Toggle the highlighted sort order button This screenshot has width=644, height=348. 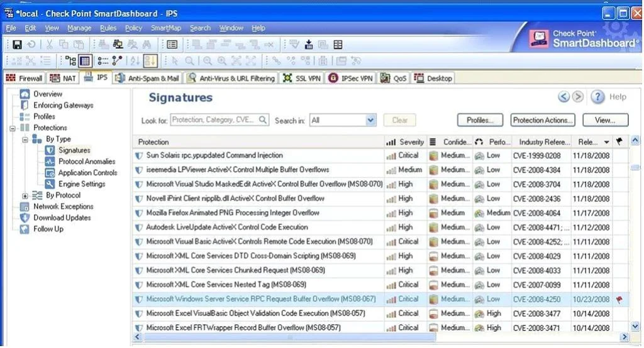pyautogui.click(x=150, y=61)
